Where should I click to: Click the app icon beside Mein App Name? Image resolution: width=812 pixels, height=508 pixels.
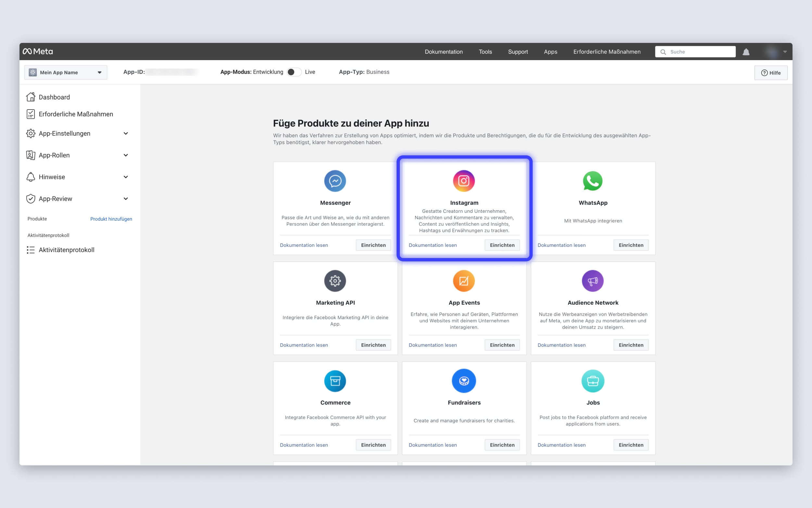(32, 72)
